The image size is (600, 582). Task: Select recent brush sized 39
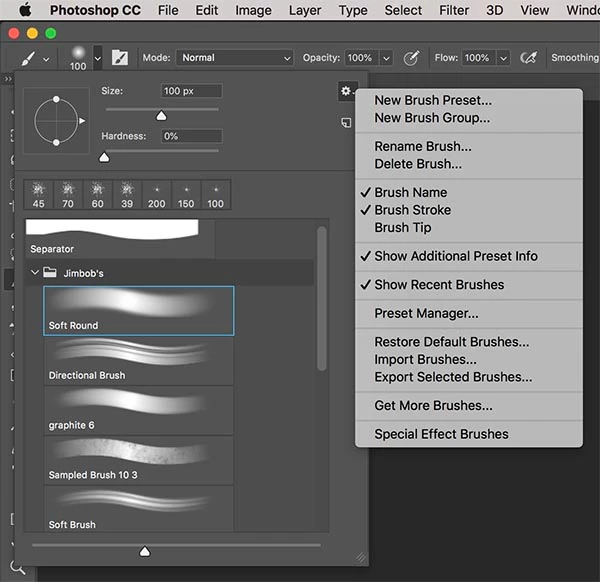127,195
